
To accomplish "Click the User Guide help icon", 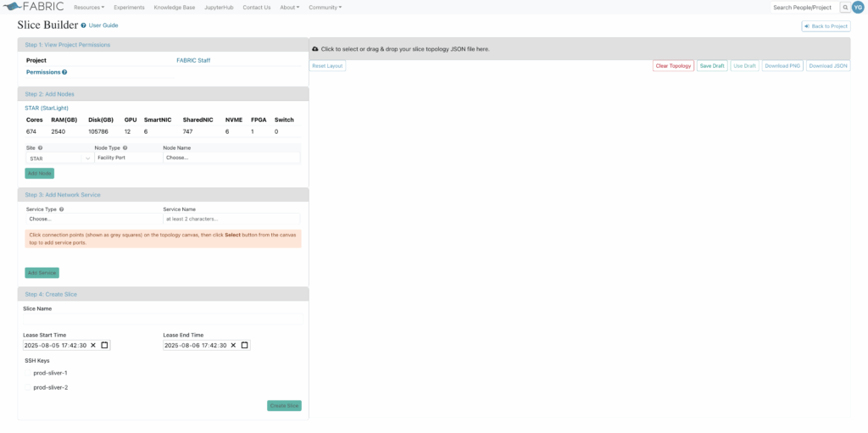I will tap(84, 25).
